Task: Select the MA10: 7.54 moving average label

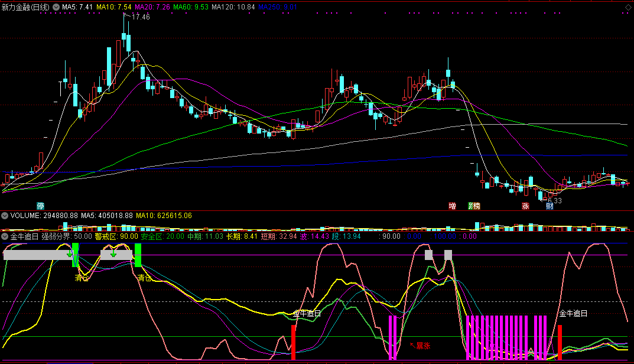Action: click(113, 7)
